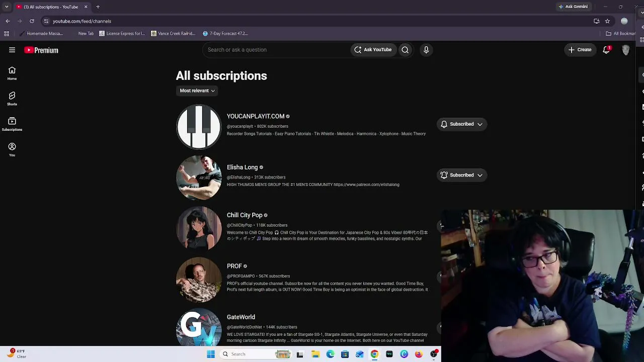Click the Chrome address bar URL
Image resolution: width=644 pixels, height=362 pixels.
click(82, 21)
